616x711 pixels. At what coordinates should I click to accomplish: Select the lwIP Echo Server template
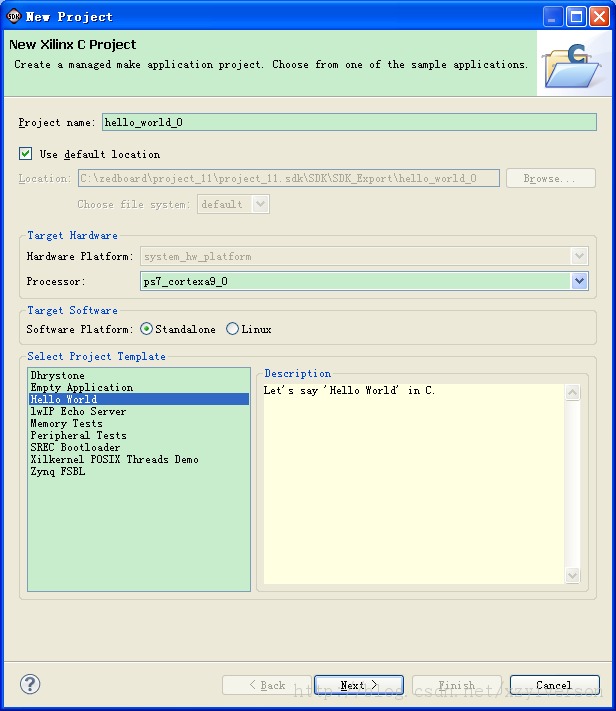(138, 411)
